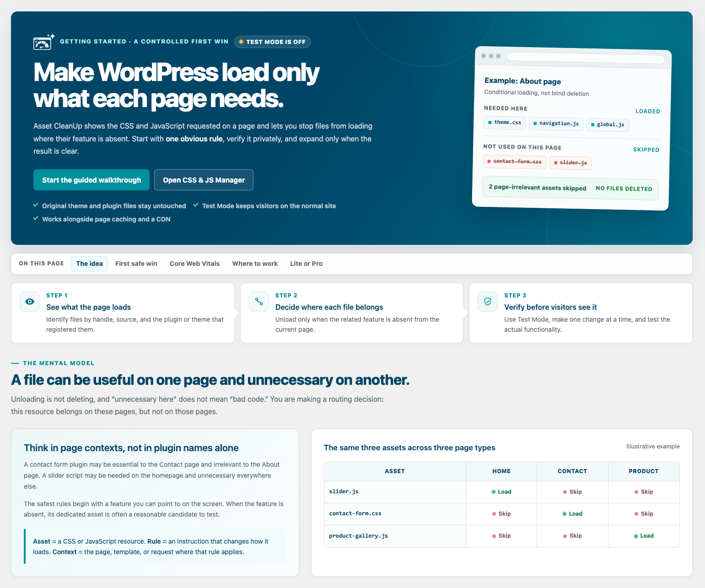Click the SKIPPED status label
This screenshot has width=705, height=588.
(646, 150)
